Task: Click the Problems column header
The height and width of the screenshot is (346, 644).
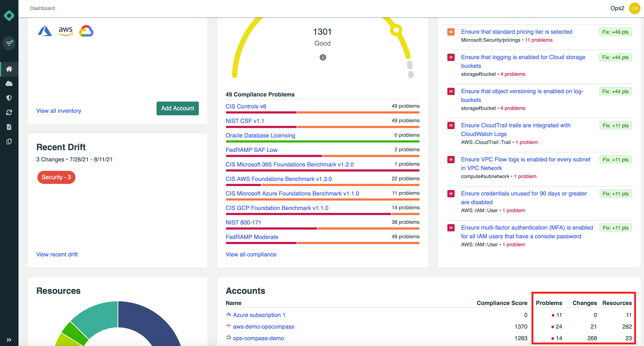Action: 549,303
